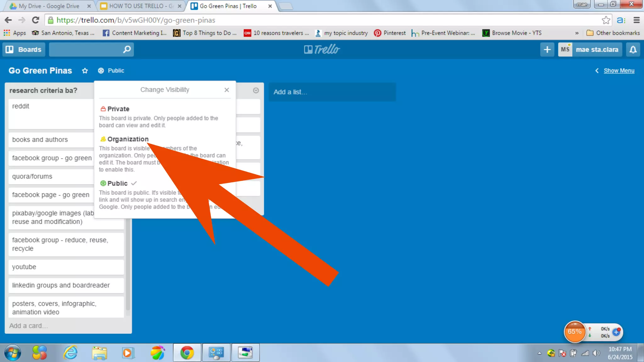Screen dimensions: 644x362
Task: Close the Change Visibility popup
Action: (226, 90)
